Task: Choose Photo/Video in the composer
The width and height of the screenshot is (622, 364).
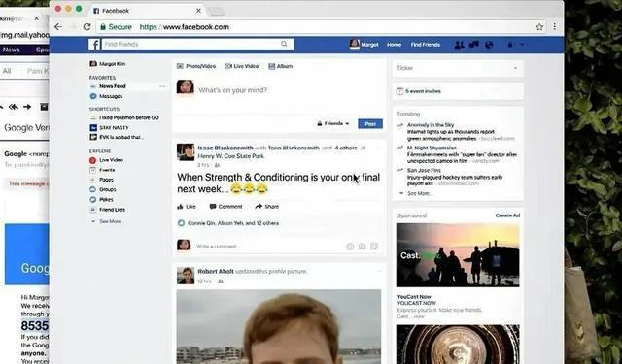Action: [196, 66]
